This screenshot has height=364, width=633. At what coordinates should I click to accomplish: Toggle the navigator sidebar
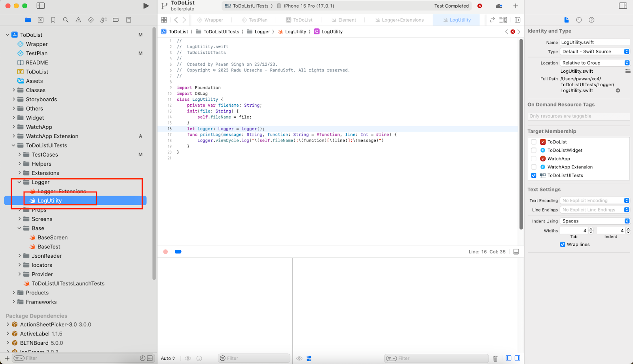41,6
